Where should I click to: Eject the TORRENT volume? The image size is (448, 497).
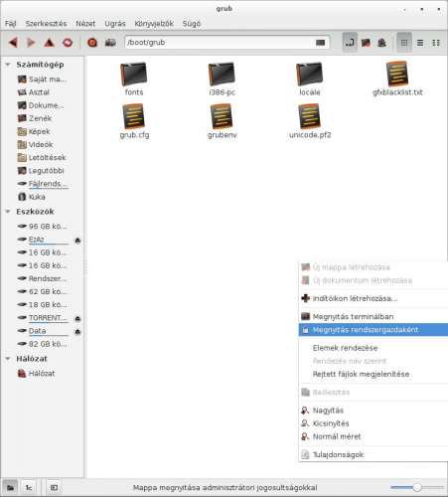(77, 319)
